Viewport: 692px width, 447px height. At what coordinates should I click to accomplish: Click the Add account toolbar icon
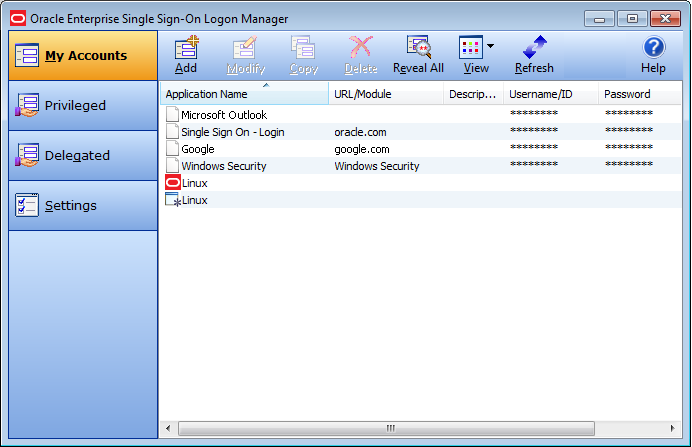(186, 48)
